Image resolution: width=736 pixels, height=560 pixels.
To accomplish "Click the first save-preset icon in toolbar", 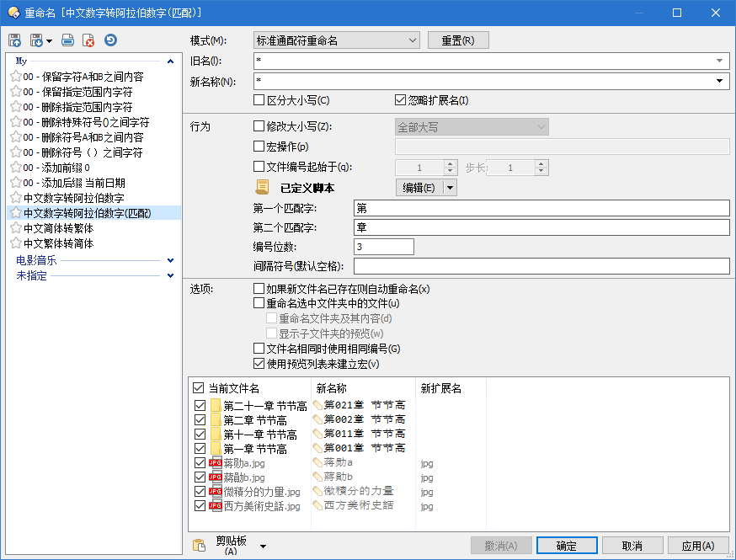I will 15,40.
